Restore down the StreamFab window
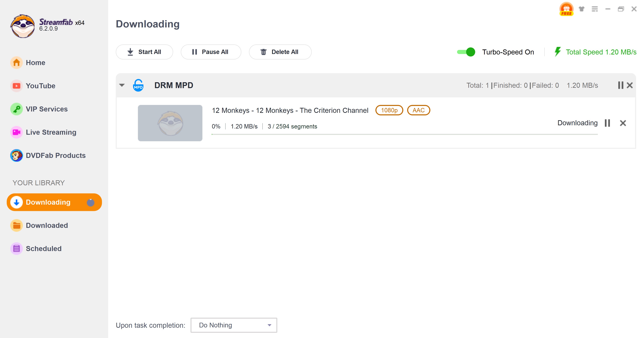Viewport: 644px width, 338px height. (621, 9)
